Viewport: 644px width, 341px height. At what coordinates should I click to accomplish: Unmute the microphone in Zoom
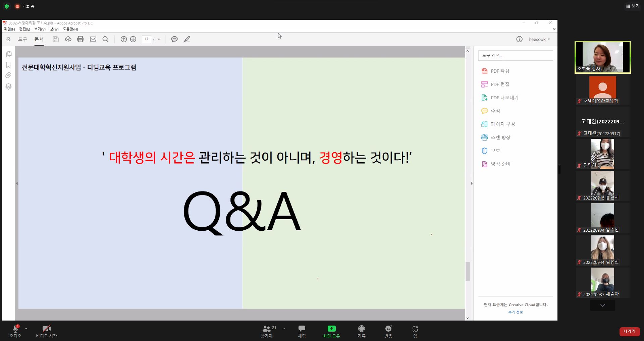15,331
